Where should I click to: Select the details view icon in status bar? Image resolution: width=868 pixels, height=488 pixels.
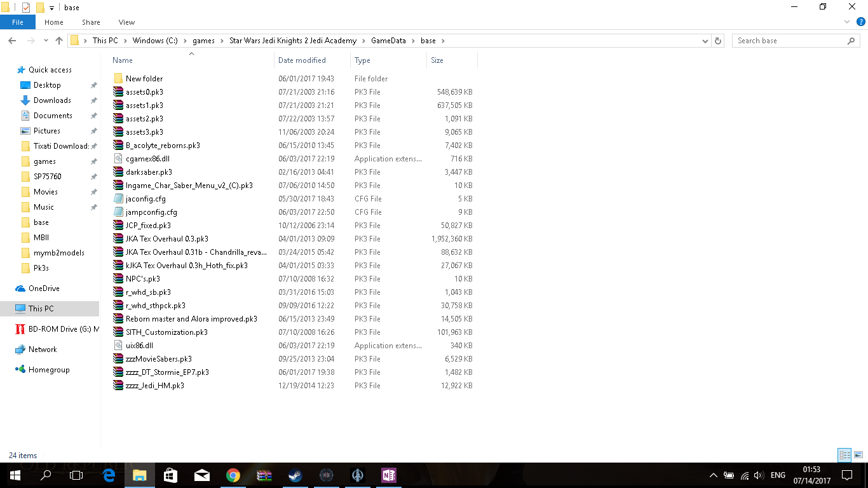pyautogui.click(x=844, y=455)
